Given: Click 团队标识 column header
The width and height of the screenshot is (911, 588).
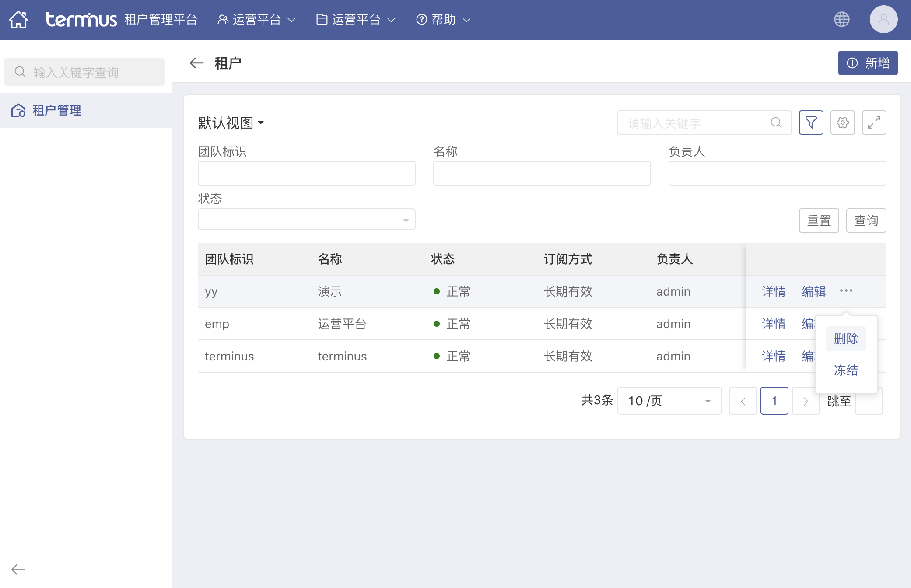Looking at the screenshot, I should [x=229, y=259].
